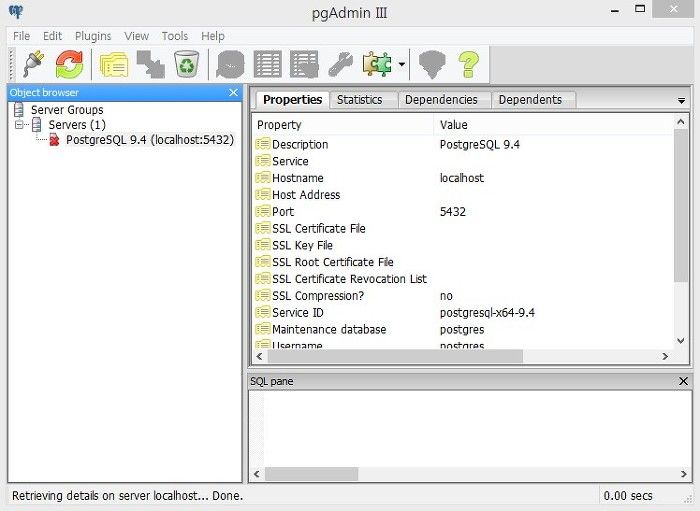This screenshot has height=511, width=700.
Task: Switch to the Dependencies tab
Action: click(x=441, y=100)
